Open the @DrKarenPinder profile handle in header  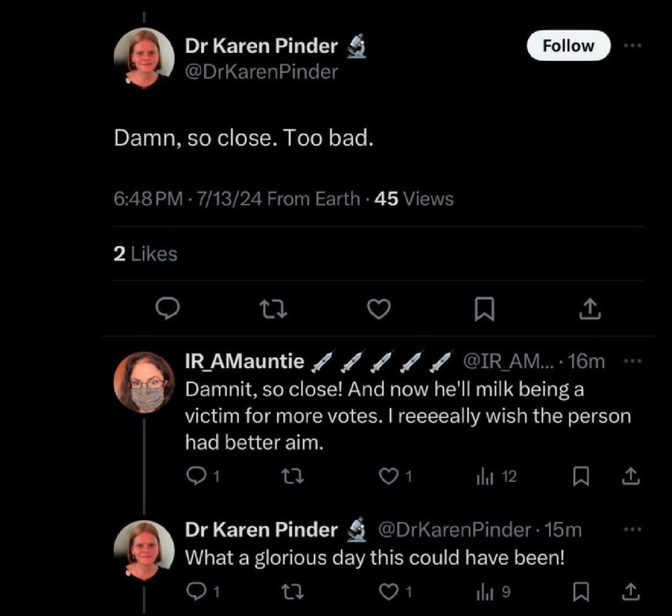(x=262, y=72)
